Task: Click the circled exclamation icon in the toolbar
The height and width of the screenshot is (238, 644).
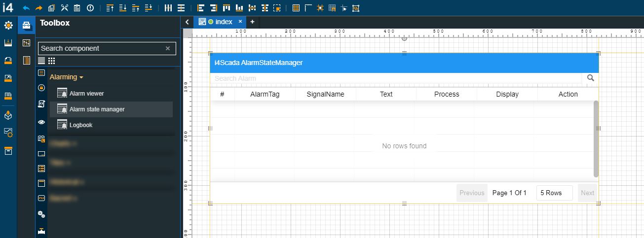Action: pyautogui.click(x=90, y=8)
